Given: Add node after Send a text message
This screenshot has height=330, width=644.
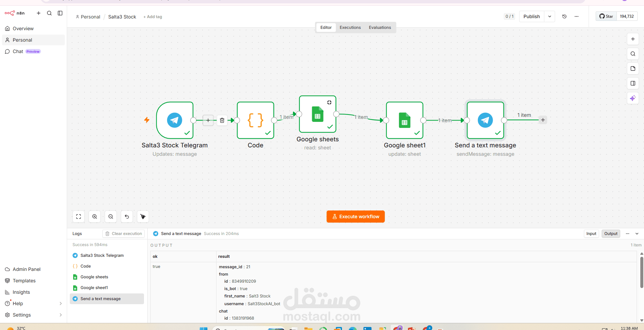Looking at the screenshot, I should 543,120.
